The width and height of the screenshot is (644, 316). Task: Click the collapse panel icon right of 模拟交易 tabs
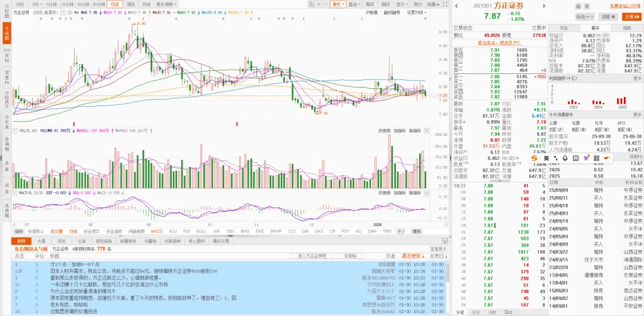coord(444,241)
